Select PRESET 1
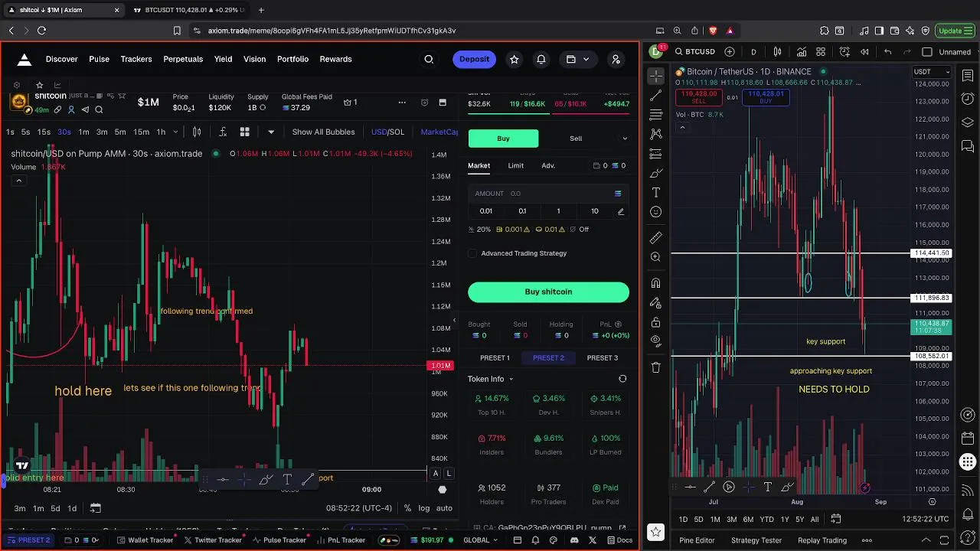This screenshot has width=980, height=551. click(495, 357)
